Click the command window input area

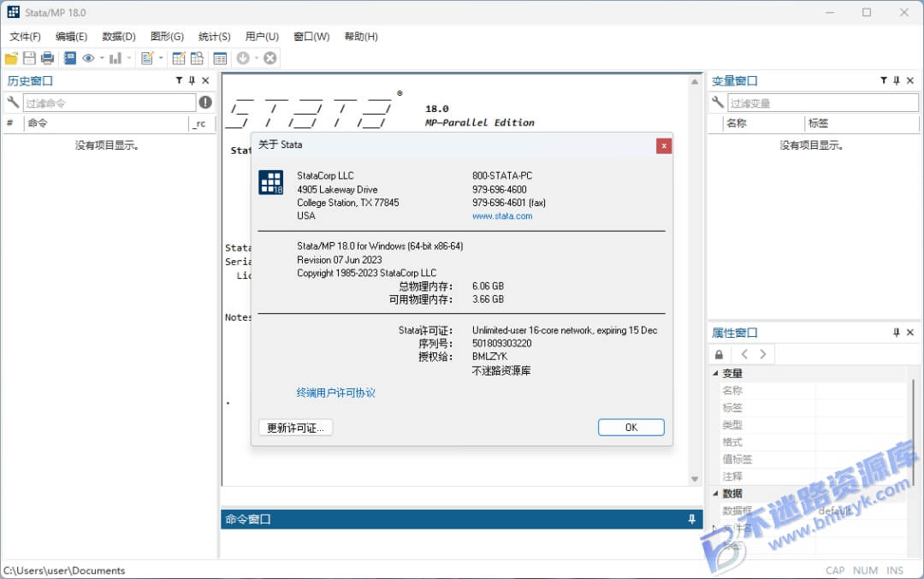click(x=461, y=544)
